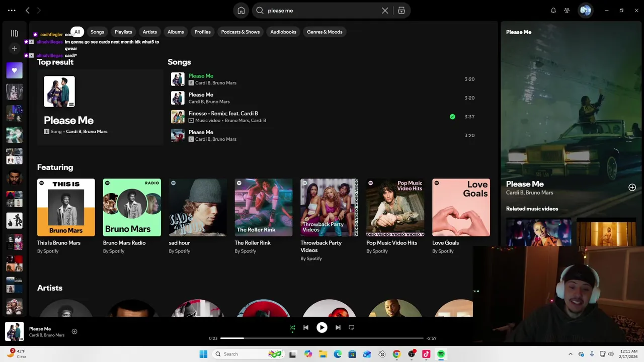Play the current song
The image size is (644, 362).
pos(322,327)
